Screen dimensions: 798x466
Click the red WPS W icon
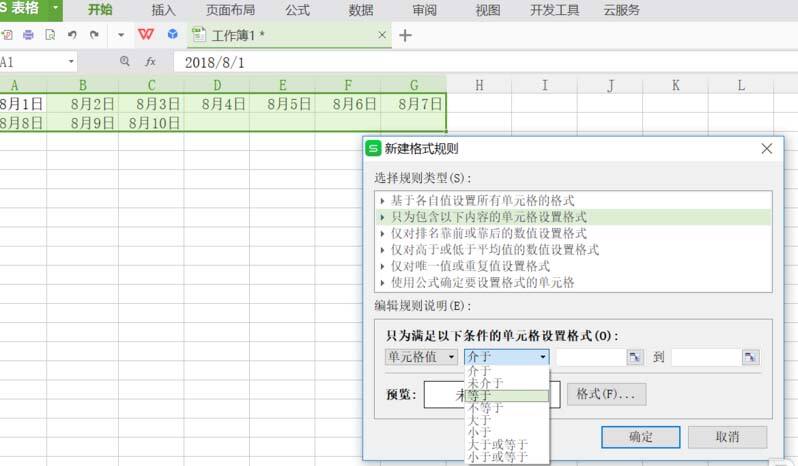pos(146,34)
